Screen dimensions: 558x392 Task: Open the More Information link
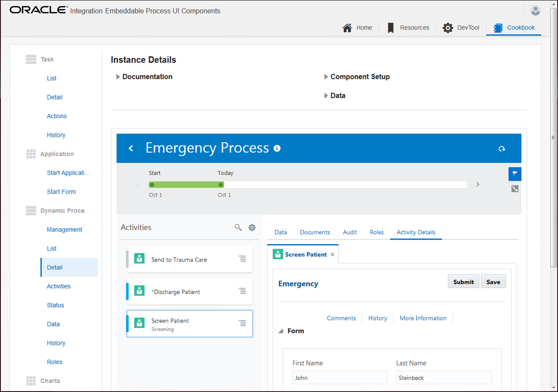[x=423, y=318]
